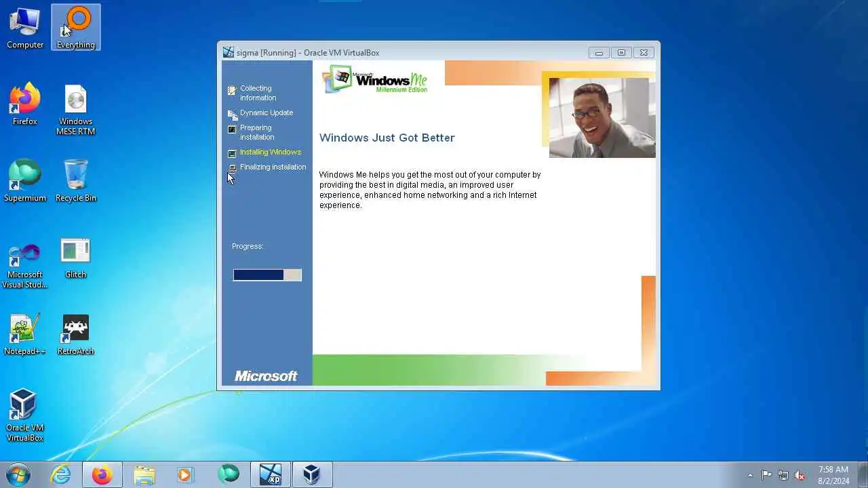Switch to Firefox in the taskbar
Screen dimensions: 868x488
click(102, 474)
